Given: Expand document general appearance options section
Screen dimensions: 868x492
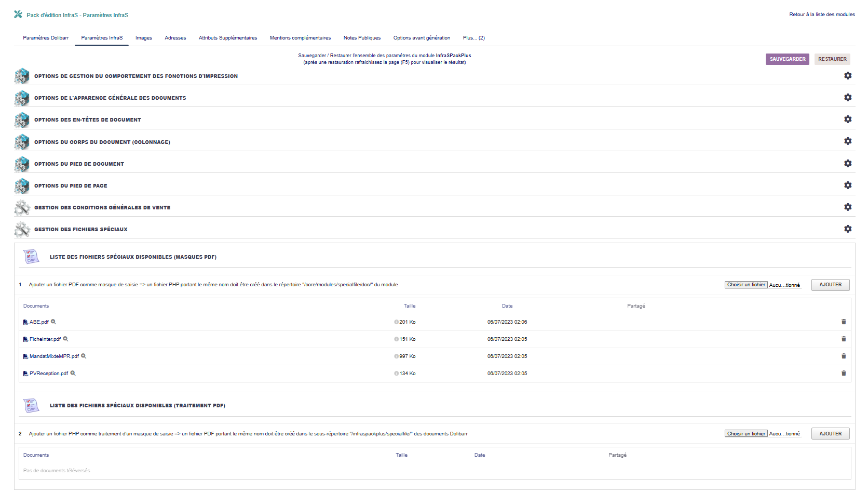Looking at the screenshot, I should click(x=848, y=98).
